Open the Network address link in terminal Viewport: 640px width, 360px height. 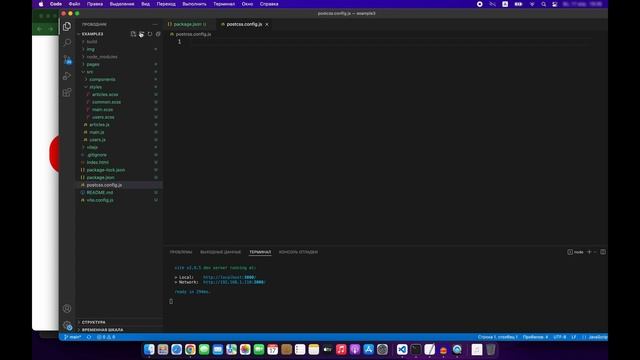(234, 282)
